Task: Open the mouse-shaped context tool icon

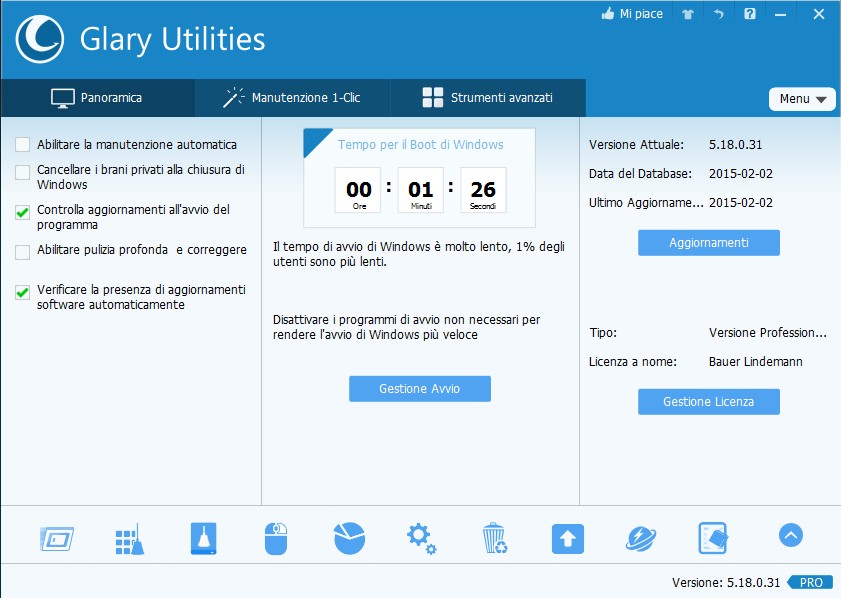Action: coord(276,538)
